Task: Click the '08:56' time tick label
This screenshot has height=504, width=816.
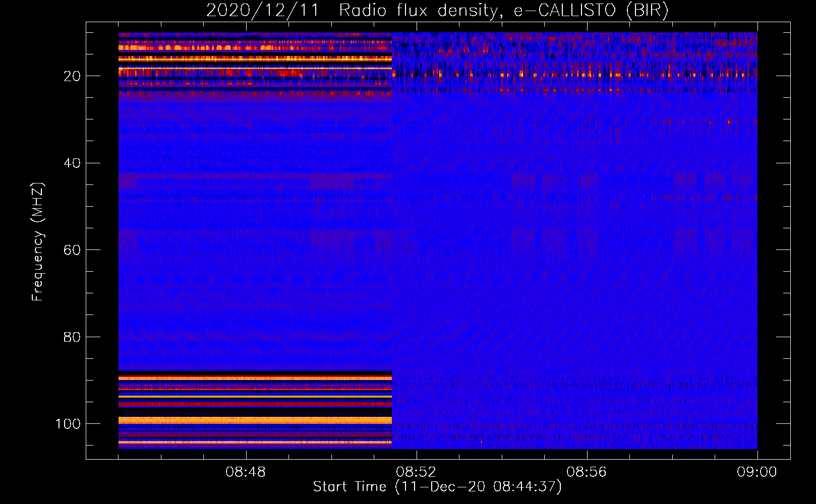Action: click(x=587, y=472)
